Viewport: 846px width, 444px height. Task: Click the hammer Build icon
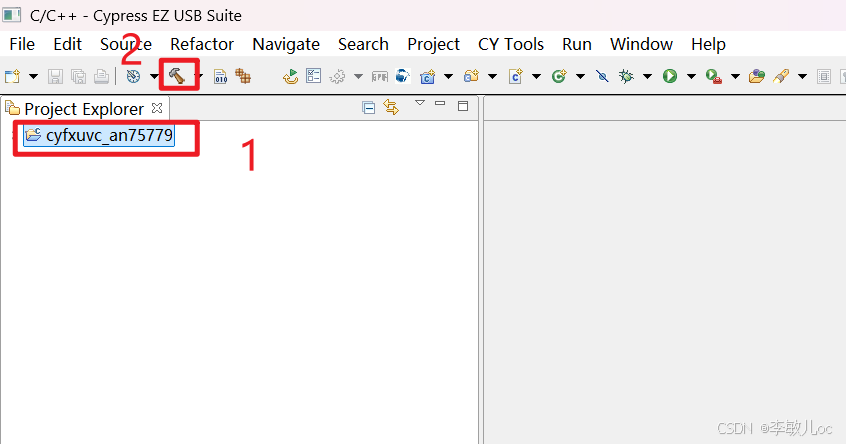[177, 76]
